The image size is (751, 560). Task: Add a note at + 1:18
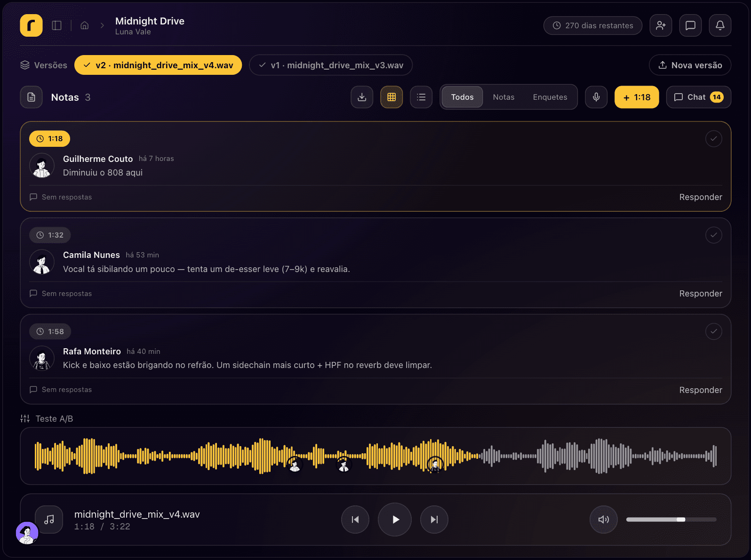pos(637,97)
